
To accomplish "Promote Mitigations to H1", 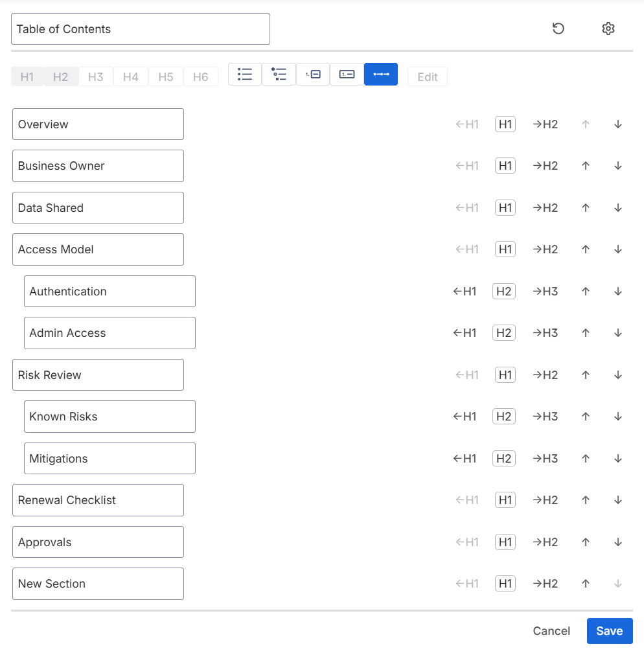I will click(x=465, y=458).
